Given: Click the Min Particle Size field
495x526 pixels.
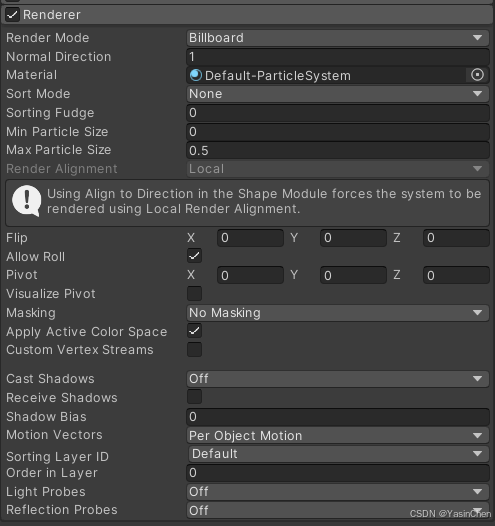Looking at the screenshot, I should [x=338, y=132].
